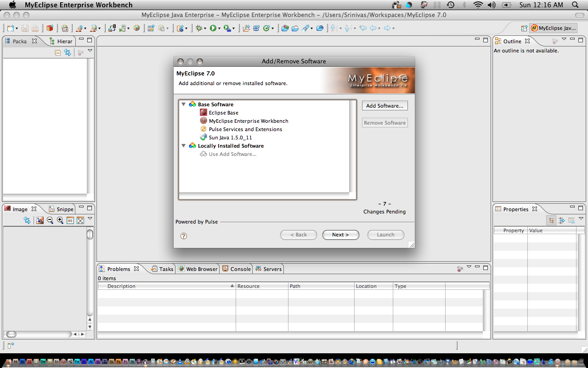Click the help question mark in dialog
This screenshot has height=368, width=588.
[184, 236]
